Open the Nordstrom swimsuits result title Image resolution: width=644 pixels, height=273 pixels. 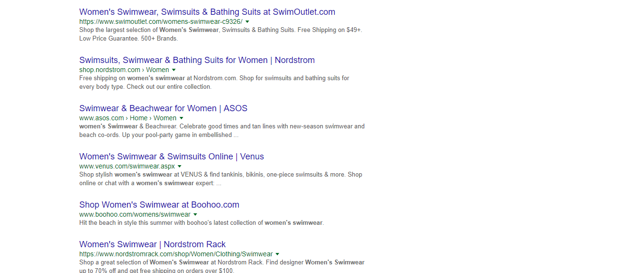(197, 60)
